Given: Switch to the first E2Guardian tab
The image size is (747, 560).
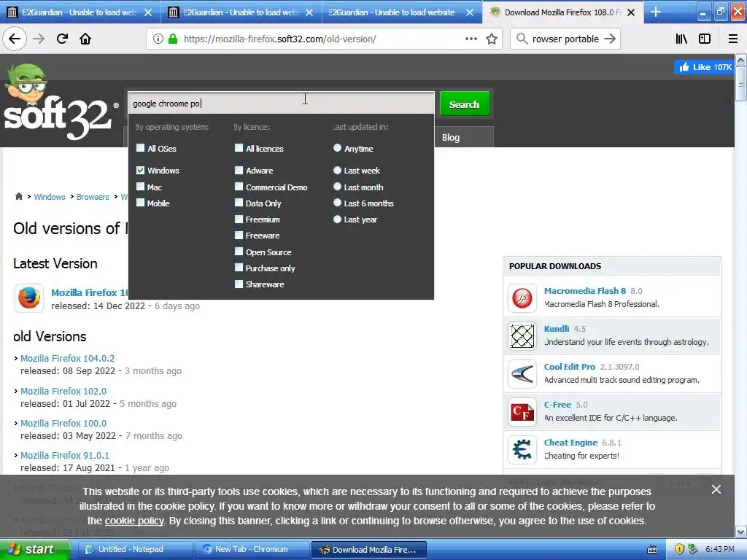Looking at the screenshot, I should tap(80, 12).
